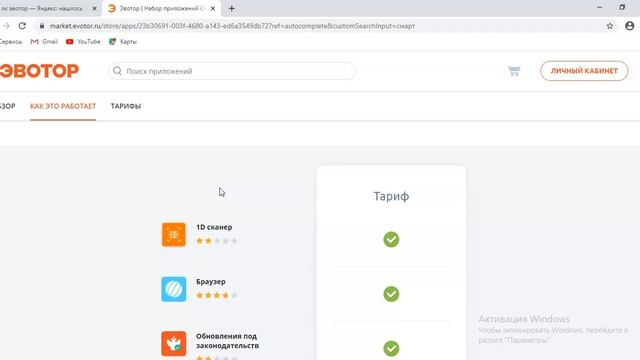
Task: Open the КАК ЭТО РАБОТАЕТ tab
Action: (63, 106)
